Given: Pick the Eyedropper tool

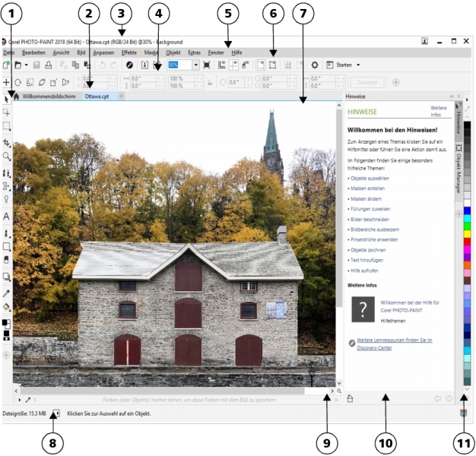Looking at the screenshot, I should tap(7, 293).
